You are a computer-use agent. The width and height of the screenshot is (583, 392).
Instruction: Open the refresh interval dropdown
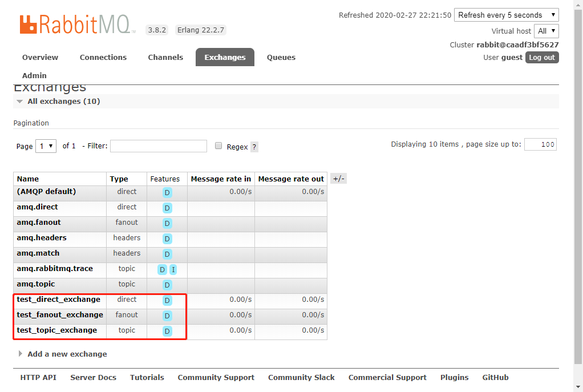507,15
